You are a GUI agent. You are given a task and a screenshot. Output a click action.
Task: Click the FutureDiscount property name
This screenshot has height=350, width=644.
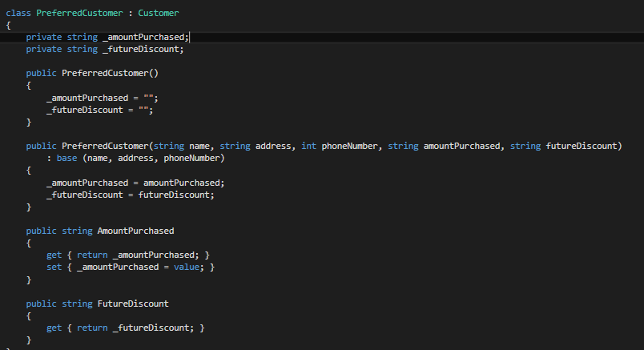[x=133, y=304]
